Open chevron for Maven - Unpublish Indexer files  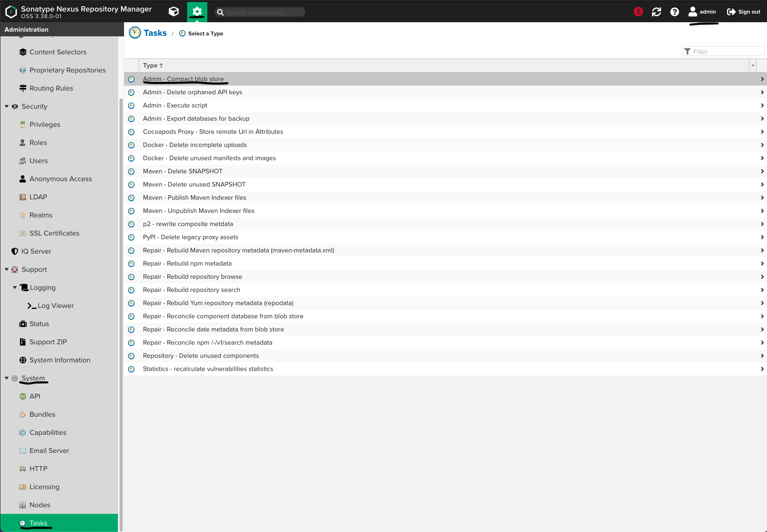coord(762,211)
